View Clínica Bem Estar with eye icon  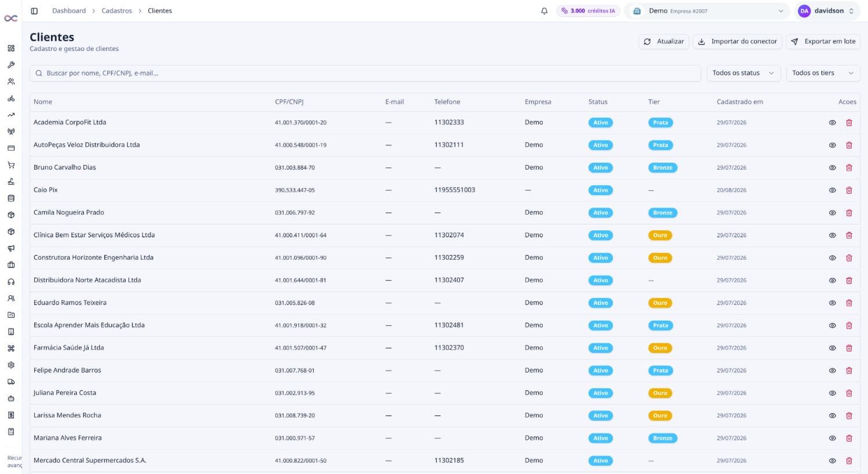[x=832, y=236]
